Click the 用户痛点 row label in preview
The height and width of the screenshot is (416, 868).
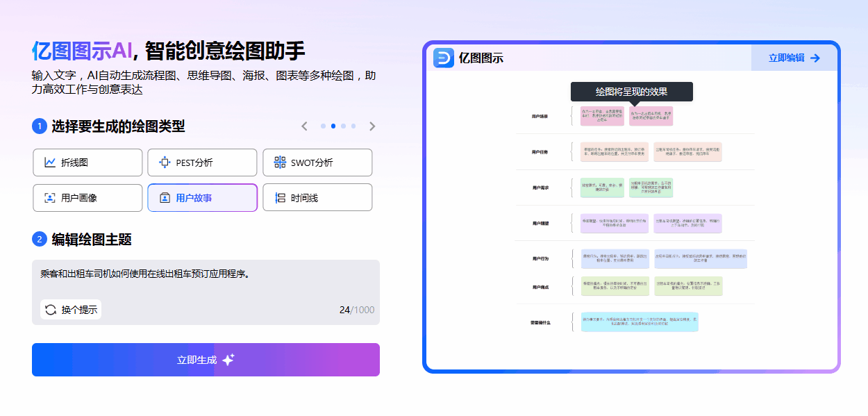(x=540, y=287)
